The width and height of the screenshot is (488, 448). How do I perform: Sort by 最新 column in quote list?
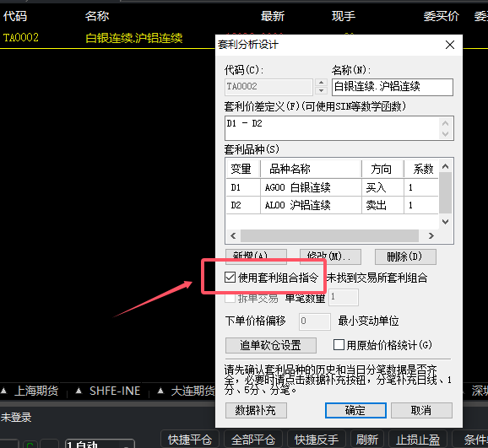point(273,16)
